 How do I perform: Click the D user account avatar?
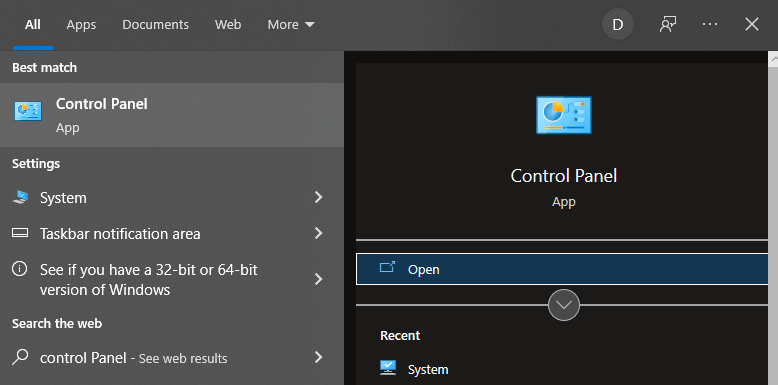pyautogui.click(x=618, y=24)
